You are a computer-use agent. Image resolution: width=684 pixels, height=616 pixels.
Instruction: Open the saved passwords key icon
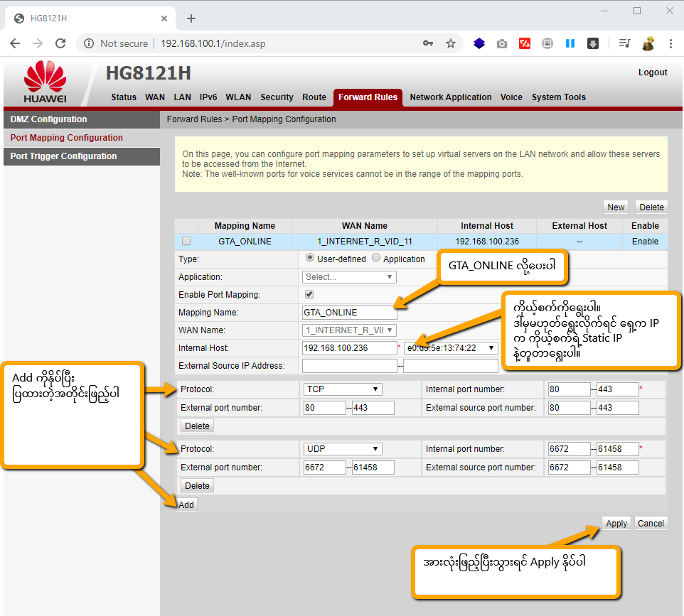[428, 43]
